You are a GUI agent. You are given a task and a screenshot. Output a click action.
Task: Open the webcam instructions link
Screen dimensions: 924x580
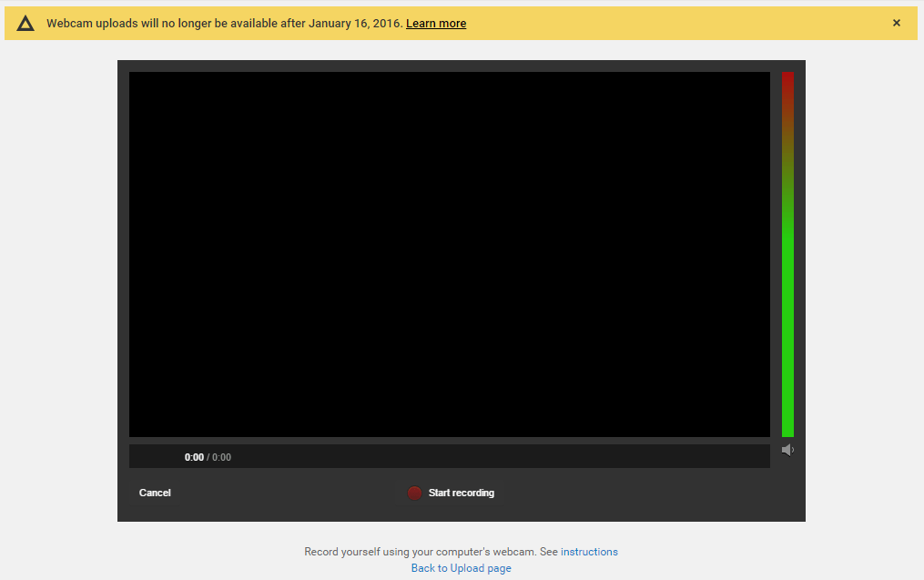click(x=589, y=552)
